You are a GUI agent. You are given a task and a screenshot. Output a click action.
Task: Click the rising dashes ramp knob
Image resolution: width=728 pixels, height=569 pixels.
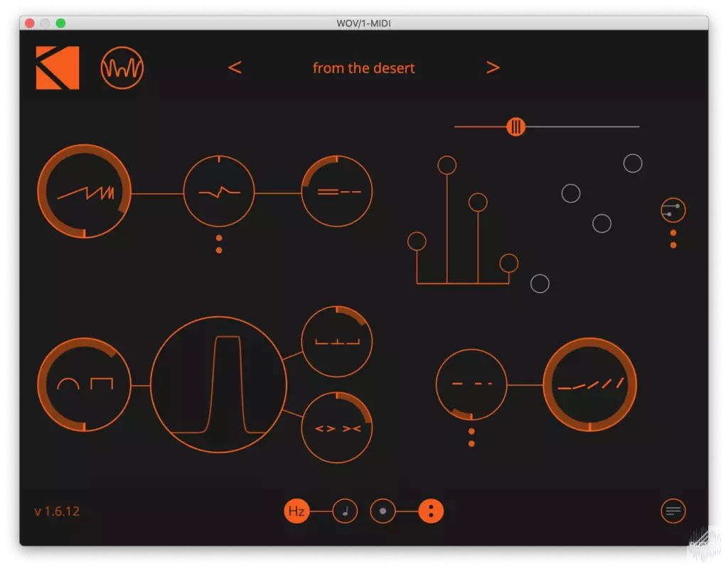tap(589, 384)
